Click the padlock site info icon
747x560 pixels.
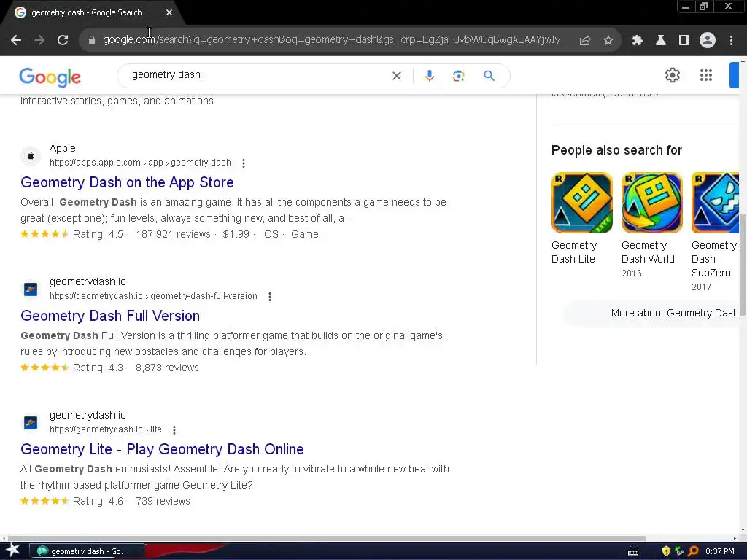92,40
